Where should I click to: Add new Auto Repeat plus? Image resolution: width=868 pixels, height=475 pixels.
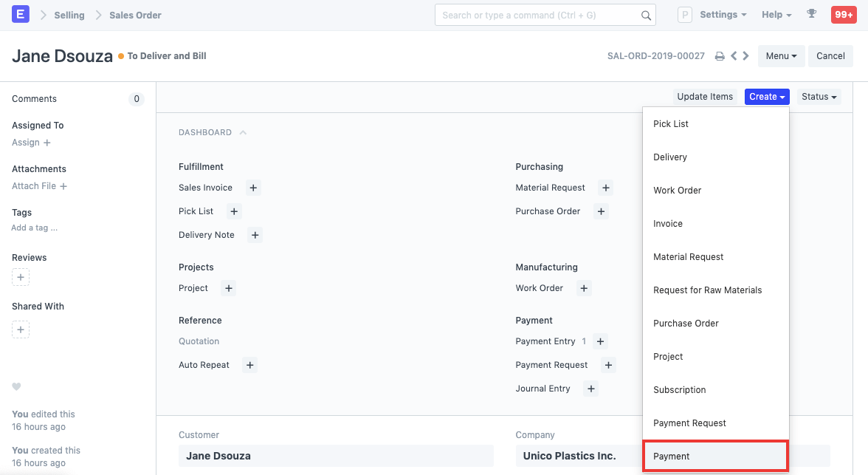click(x=249, y=365)
